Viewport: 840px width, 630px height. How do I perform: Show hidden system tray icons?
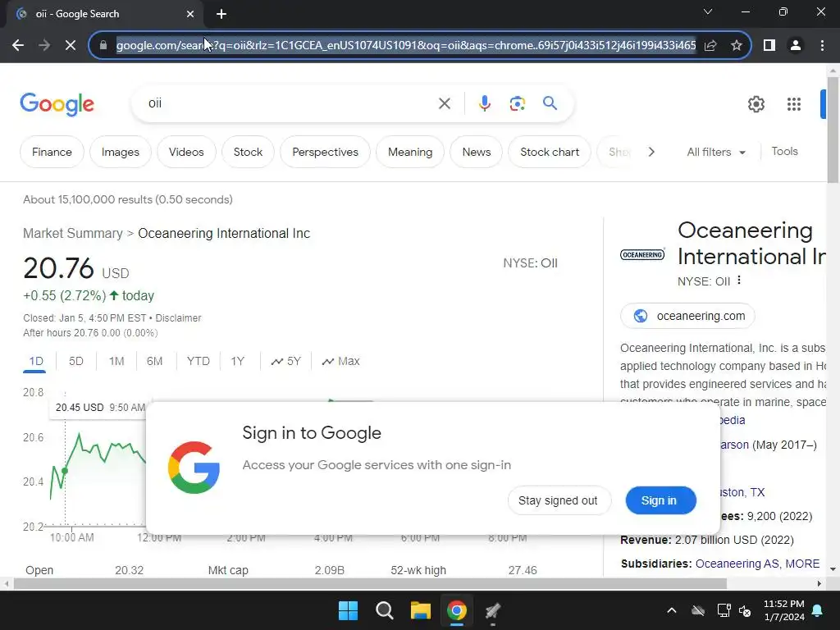671,610
